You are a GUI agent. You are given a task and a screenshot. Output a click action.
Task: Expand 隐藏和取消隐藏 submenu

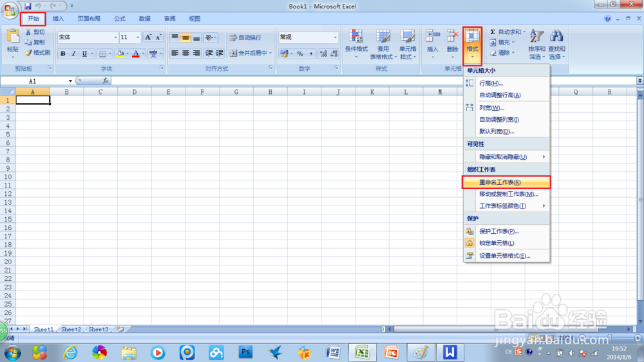pos(506,157)
